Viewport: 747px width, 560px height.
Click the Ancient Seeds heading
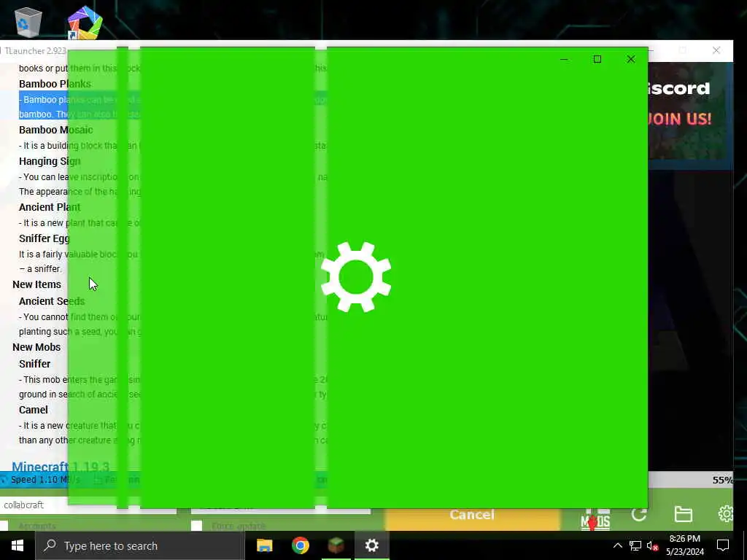pos(52,301)
